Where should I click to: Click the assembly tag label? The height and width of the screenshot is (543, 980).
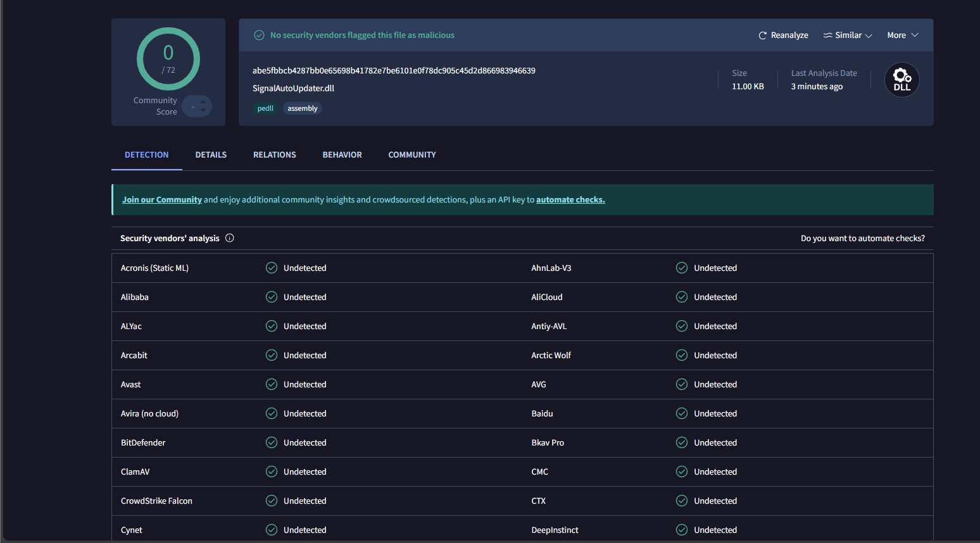[302, 108]
